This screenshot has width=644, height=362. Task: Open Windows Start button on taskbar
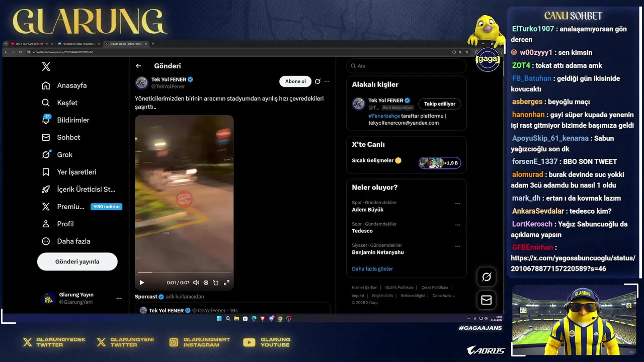coord(219,318)
